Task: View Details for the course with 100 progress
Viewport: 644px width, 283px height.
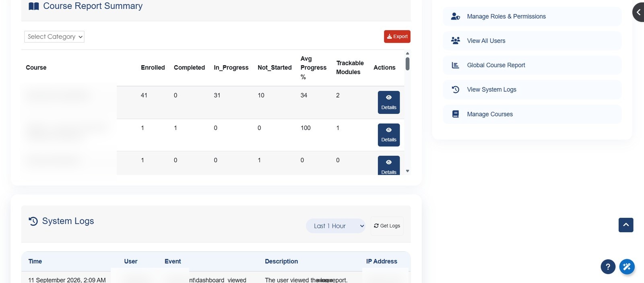Action: [x=389, y=135]
